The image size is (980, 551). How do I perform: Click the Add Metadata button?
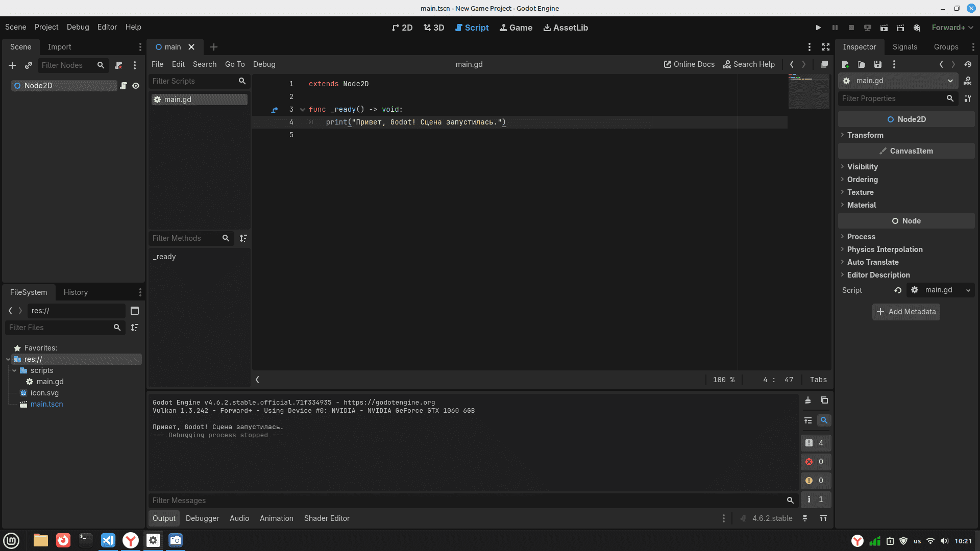pos(906,312)
